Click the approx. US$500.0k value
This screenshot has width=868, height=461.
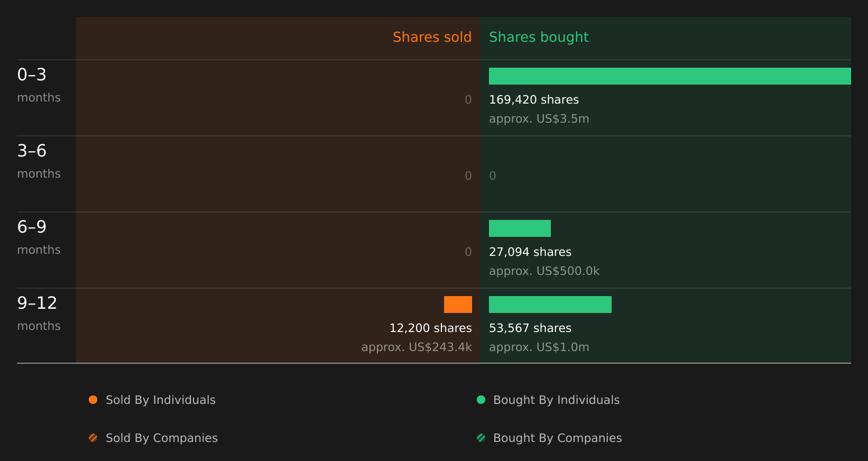(x=544, y=271)
